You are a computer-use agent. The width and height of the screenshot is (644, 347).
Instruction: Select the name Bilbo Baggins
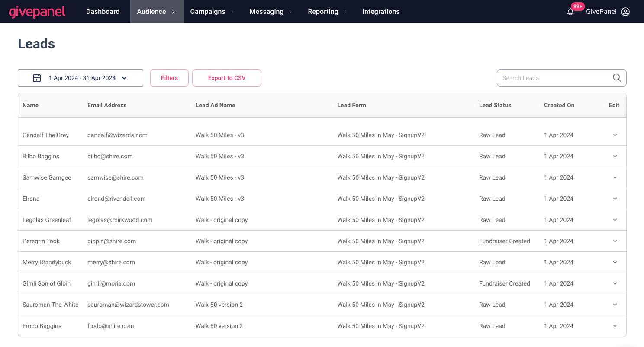tap(41, 156)
